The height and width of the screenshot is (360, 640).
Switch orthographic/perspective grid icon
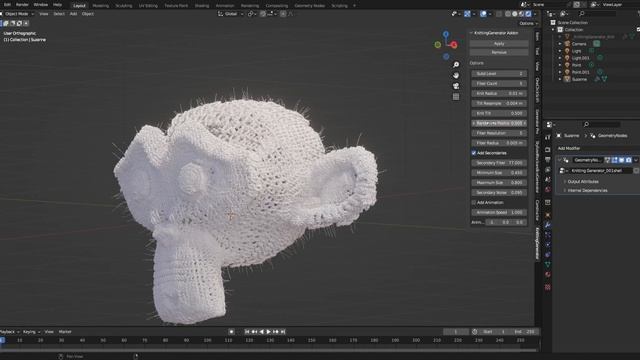tap(456, 97)
